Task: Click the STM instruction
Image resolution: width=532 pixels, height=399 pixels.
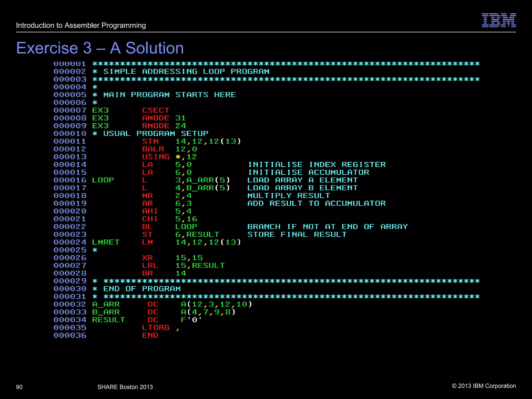Action: (150, 141)
